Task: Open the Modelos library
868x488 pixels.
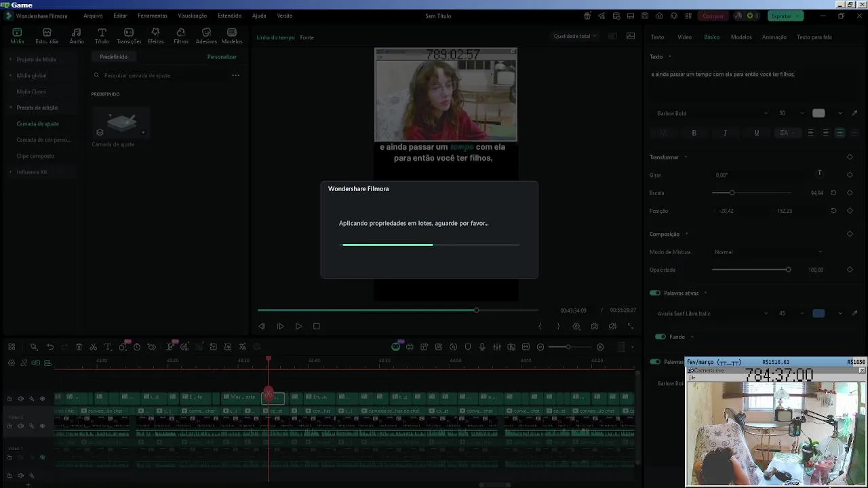Action: click(232, 36)
